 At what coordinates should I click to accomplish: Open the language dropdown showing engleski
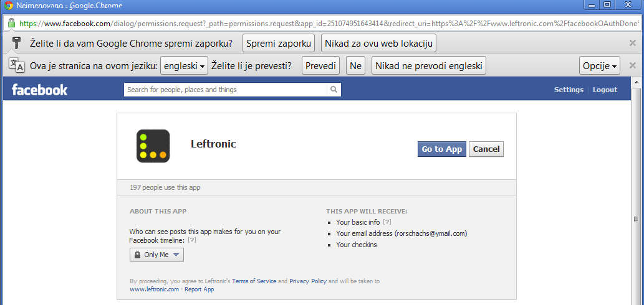coord(185,65)
